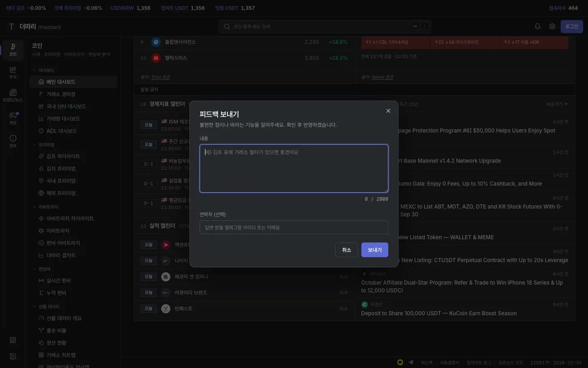The width and height of the screenshot is (588, 368).
Task: Collapse the 아비트라지 sidebar group
Action: click(45, 207)
